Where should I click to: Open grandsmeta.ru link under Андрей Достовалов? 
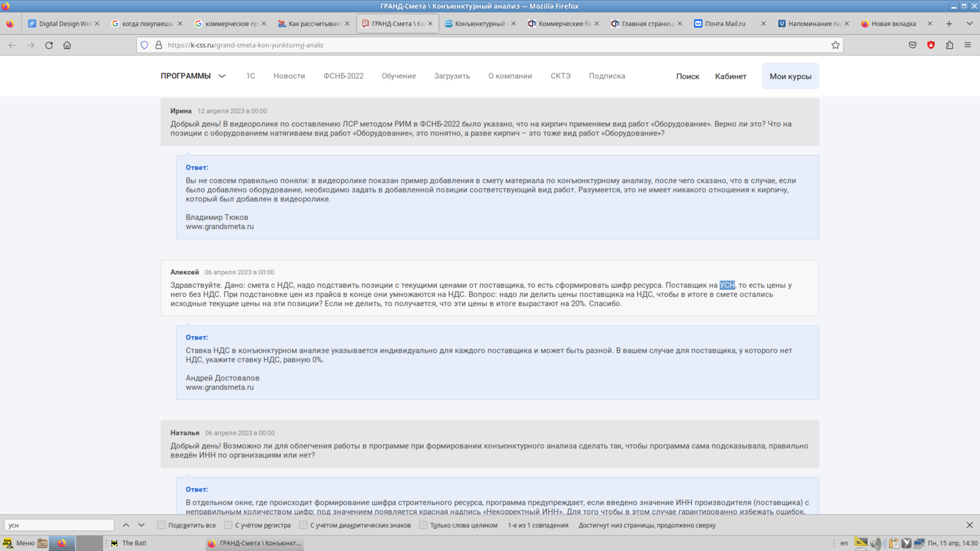click(x=220, y=387)
